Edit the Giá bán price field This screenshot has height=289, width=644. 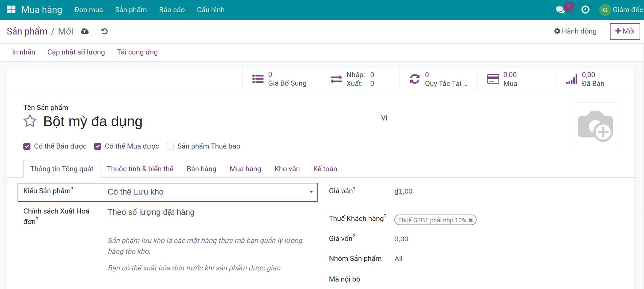point(507,191)
